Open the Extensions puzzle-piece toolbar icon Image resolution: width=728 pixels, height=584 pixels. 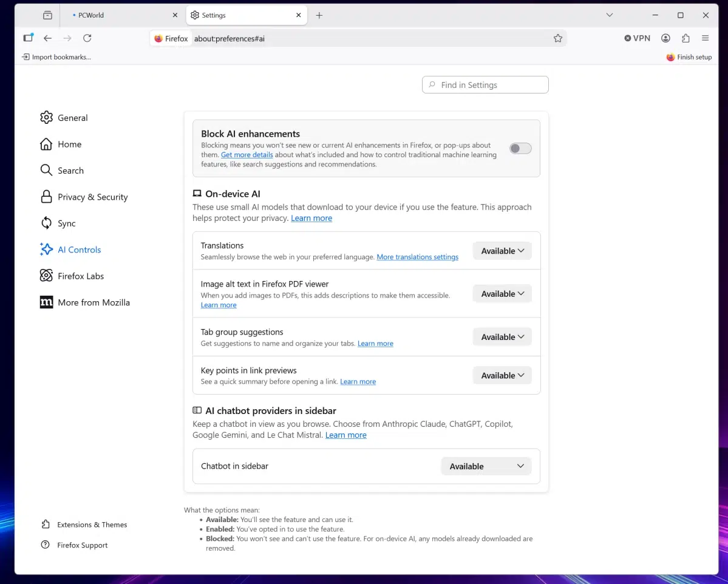click(x=685, y=38)
